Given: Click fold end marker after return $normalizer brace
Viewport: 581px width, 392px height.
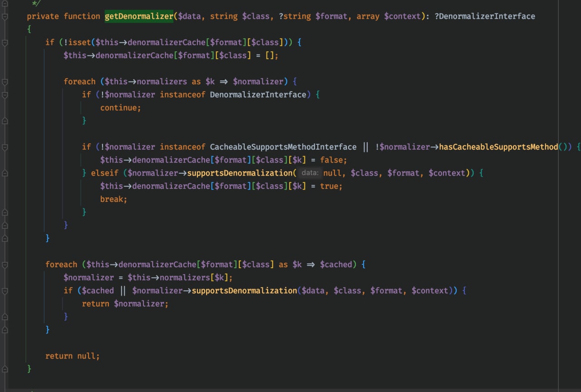Looking at the screenshot, I should click(5, 317).
